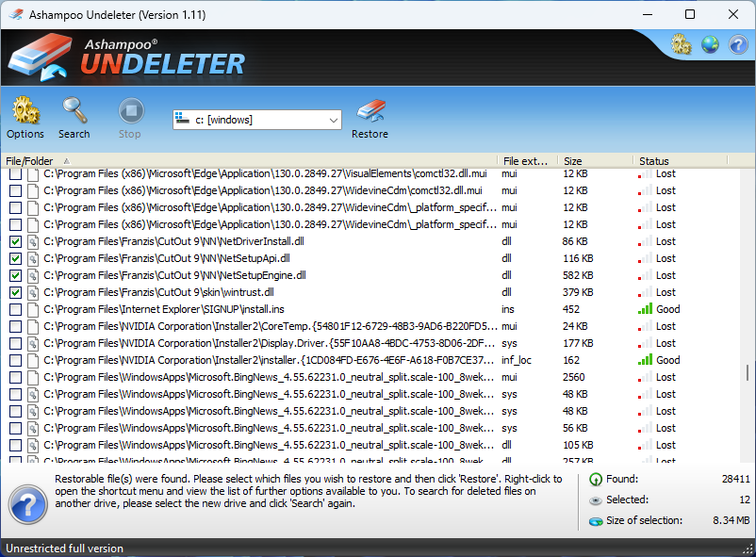Check the VisualElements comctl32.dll.mui checkbox
This screenshot has width=756, height=557.
coord(15,174)
